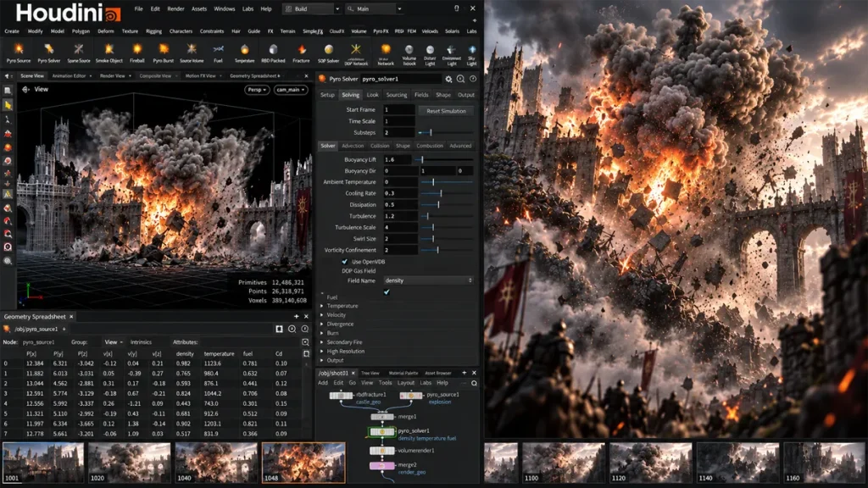Click the Fracture shelf tool
Image resolution: width=868 pixels, height=488 pixels.
301,53
